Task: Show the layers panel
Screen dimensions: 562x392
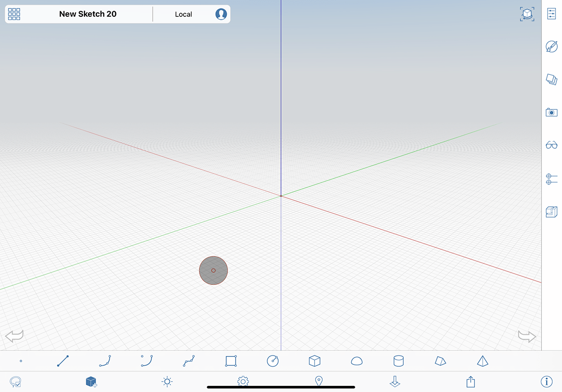Action: pyautogui.click(x=552, y=80)
